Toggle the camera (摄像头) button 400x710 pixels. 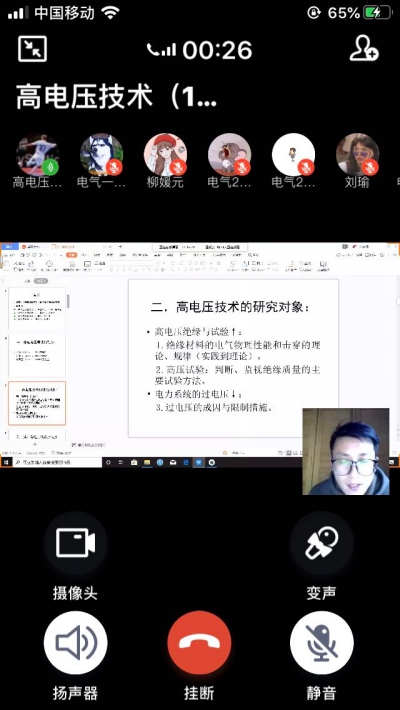(x=75, y=542)
